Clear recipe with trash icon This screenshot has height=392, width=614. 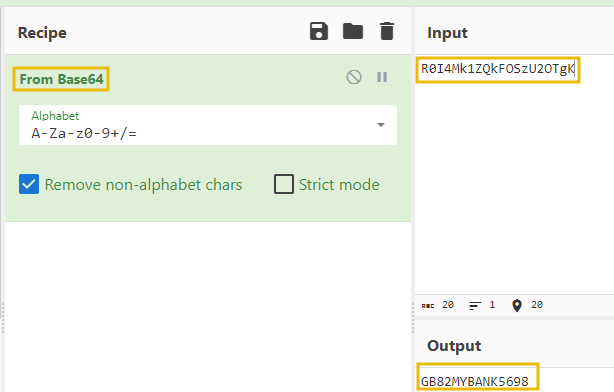tap(386, 31)
